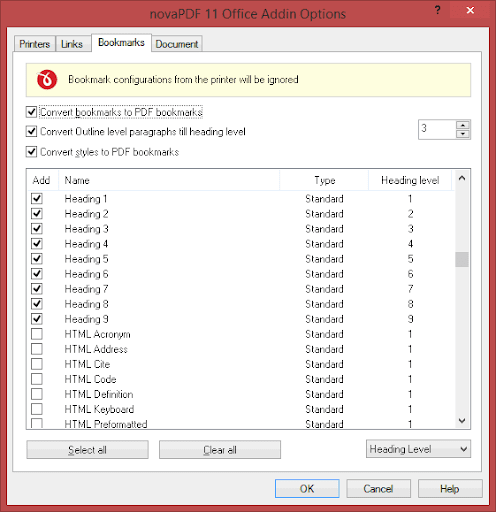Sort list by Name column header

click(169, 180)
